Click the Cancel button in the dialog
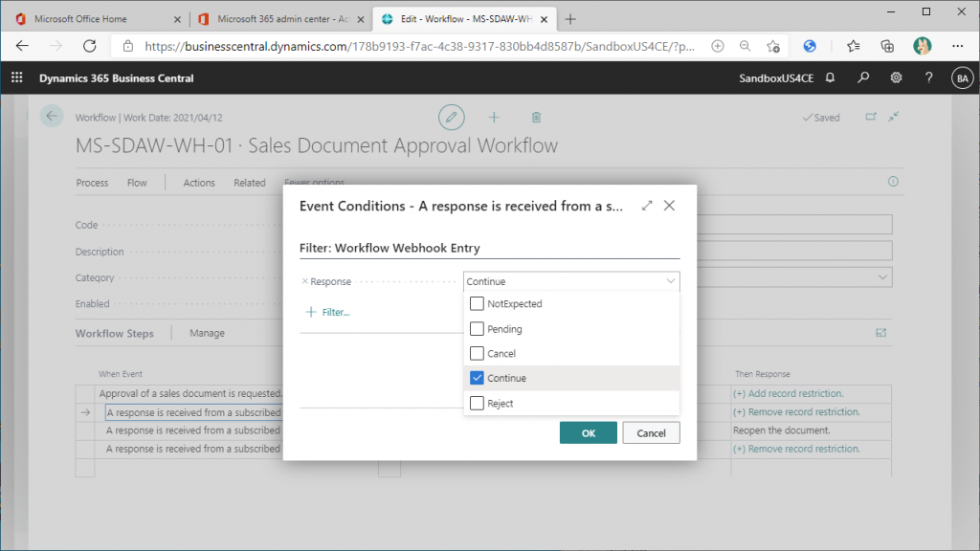Screen dimensions: 980x551 (651, 433)
